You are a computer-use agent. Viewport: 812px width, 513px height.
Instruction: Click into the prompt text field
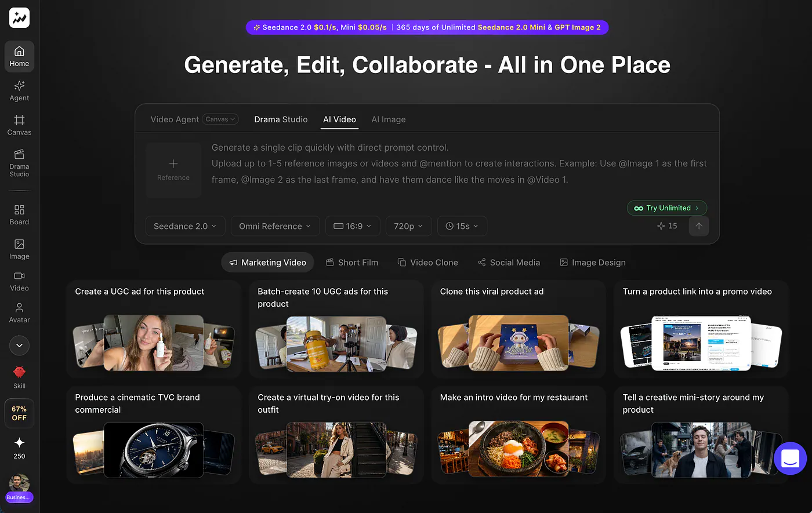point(459,163)
